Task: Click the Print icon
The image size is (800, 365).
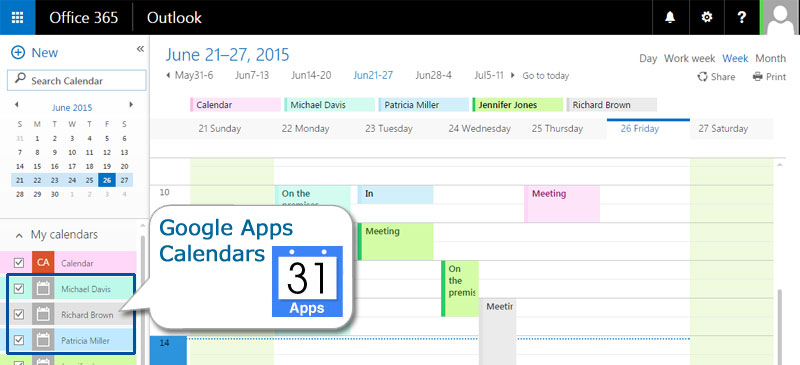Action: coord(757,77)
